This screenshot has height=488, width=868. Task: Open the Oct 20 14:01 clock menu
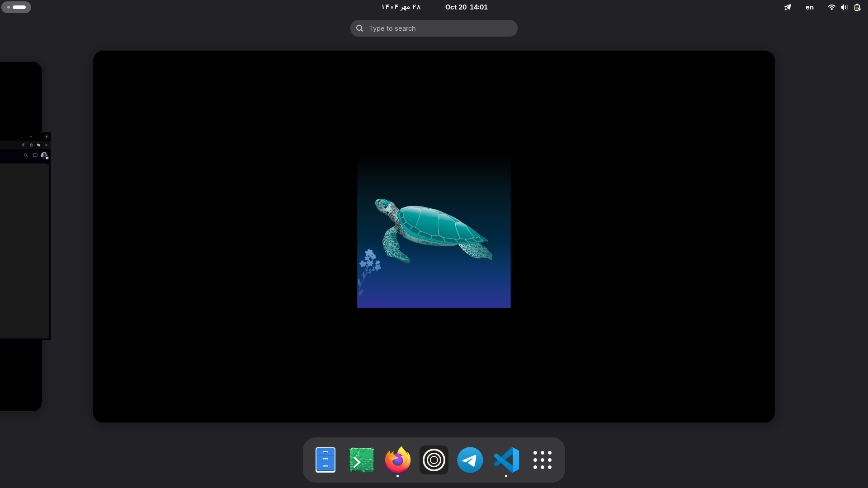tap(466, 7)
